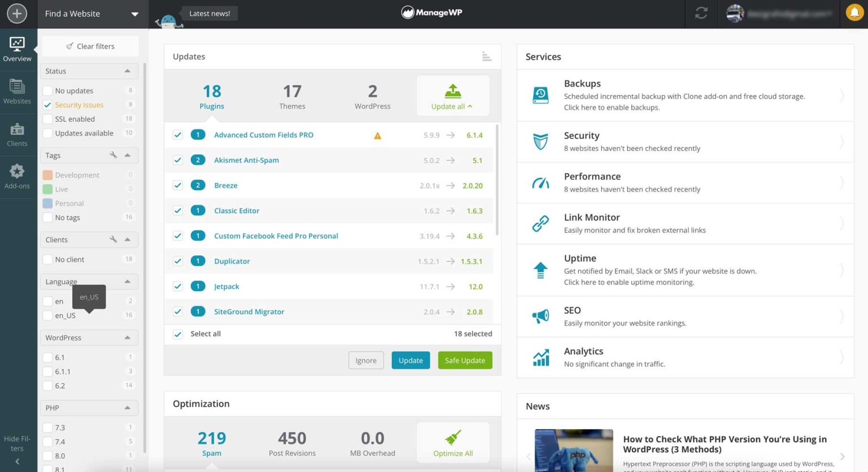
Task: Click the Clear filters button
Action: (x=89, y=46)
